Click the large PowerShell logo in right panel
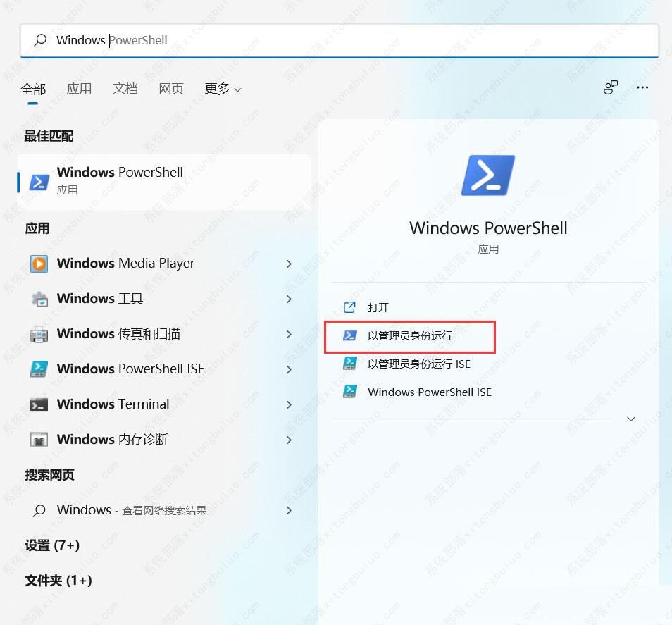 coord(487,175)
